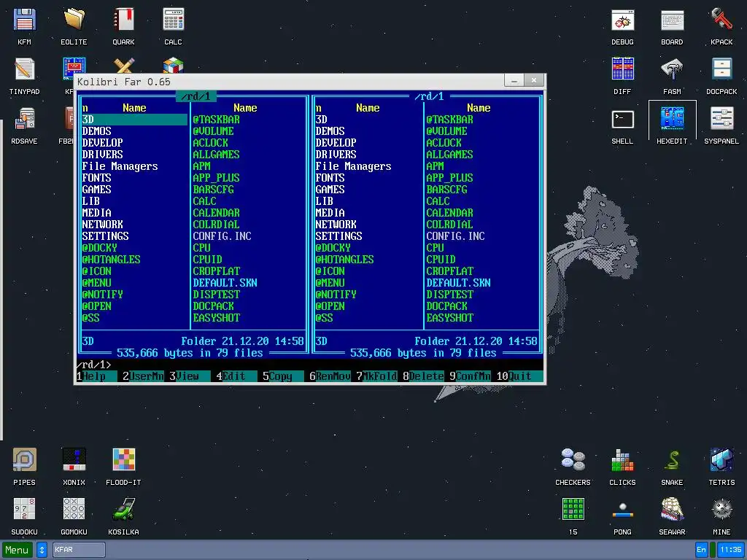Open the DIFF tool icon

623,76
